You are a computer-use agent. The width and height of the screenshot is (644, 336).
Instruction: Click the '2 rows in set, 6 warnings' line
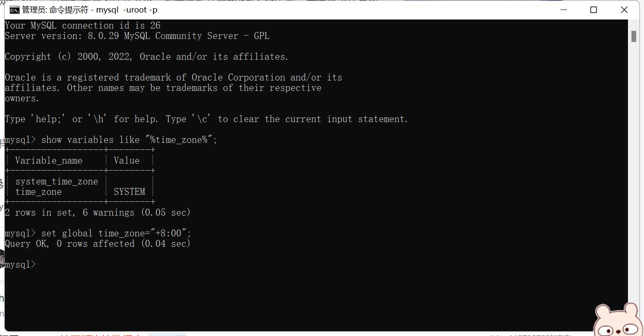click(97, 213)
